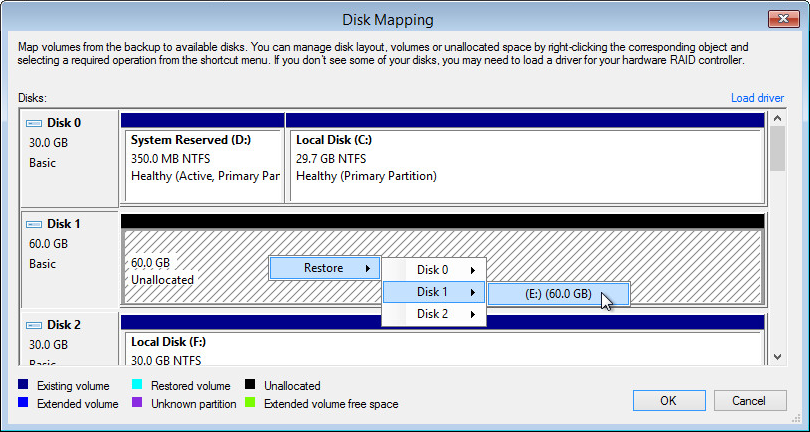Expand the Disk 2 submenu

434,314
